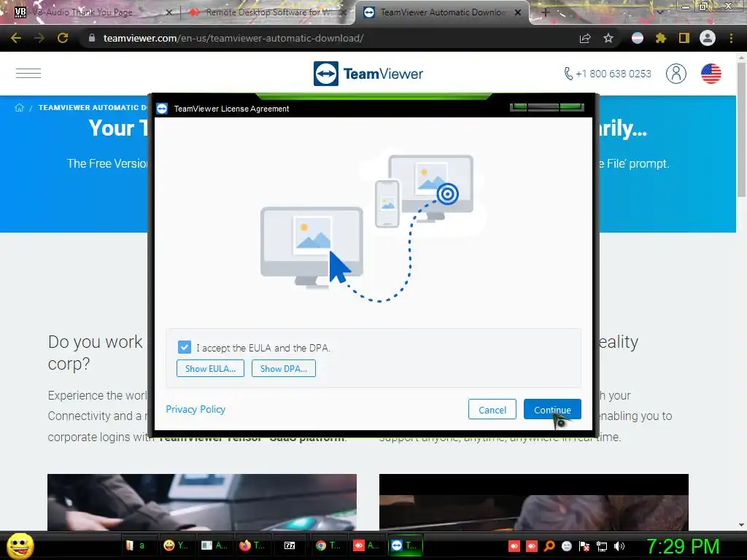The width and height of the screenshot is (747, 560).
Task: Change region via the US flag icon
Action: 711,74
